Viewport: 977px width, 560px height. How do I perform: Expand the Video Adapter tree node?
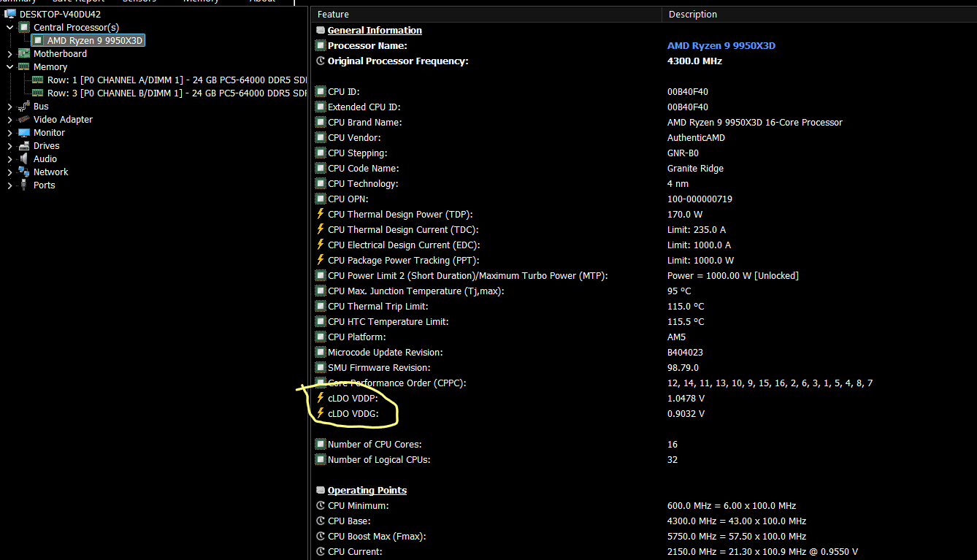click(x=9, y=119)
